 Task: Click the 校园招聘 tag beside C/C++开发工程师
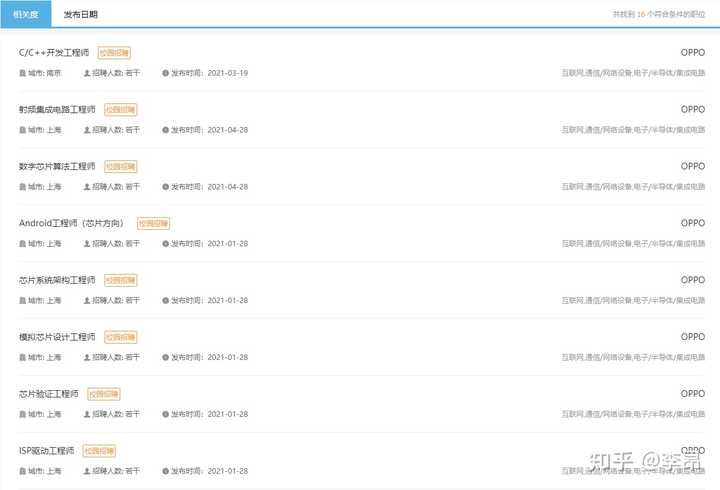(x=114, y=53)
